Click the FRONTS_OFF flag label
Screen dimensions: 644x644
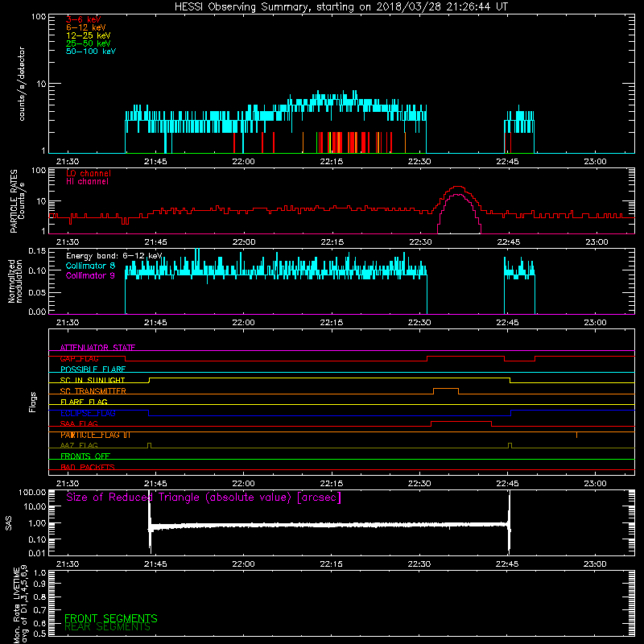[85, 456]
